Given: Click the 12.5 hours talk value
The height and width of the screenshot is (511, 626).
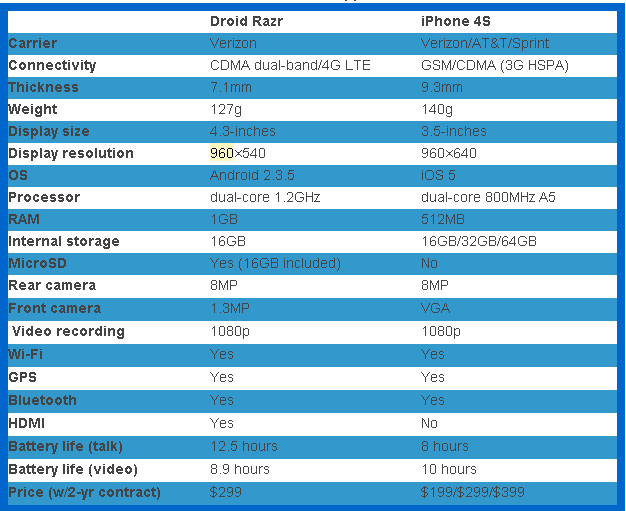Looking at the screenshot, I should tap(244, 446).
